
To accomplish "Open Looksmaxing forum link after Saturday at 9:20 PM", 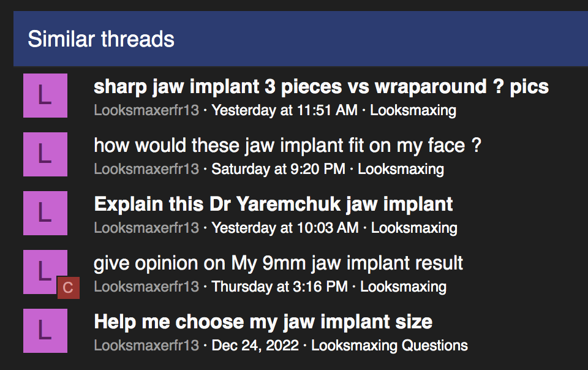I will point(401,169).
